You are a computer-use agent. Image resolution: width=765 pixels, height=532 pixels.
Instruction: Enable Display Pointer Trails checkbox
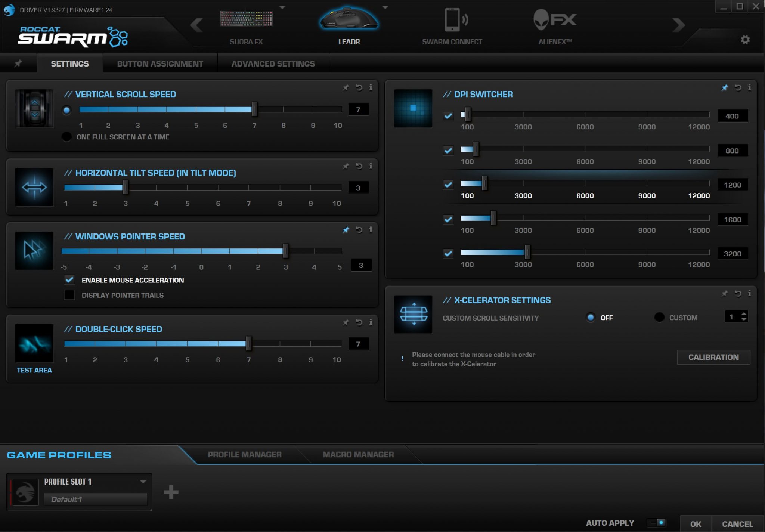coord(69,295)
